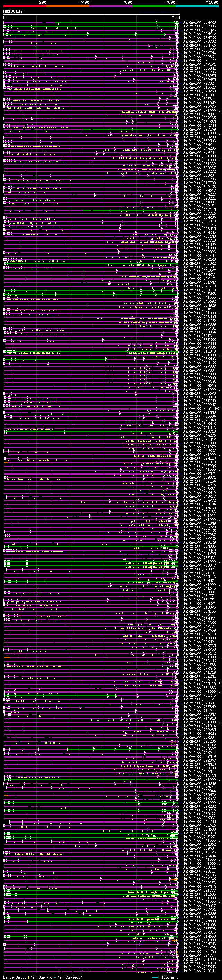Select the UniRef100_C9J285 label
The image size is (222, 980).
point(199,741)
